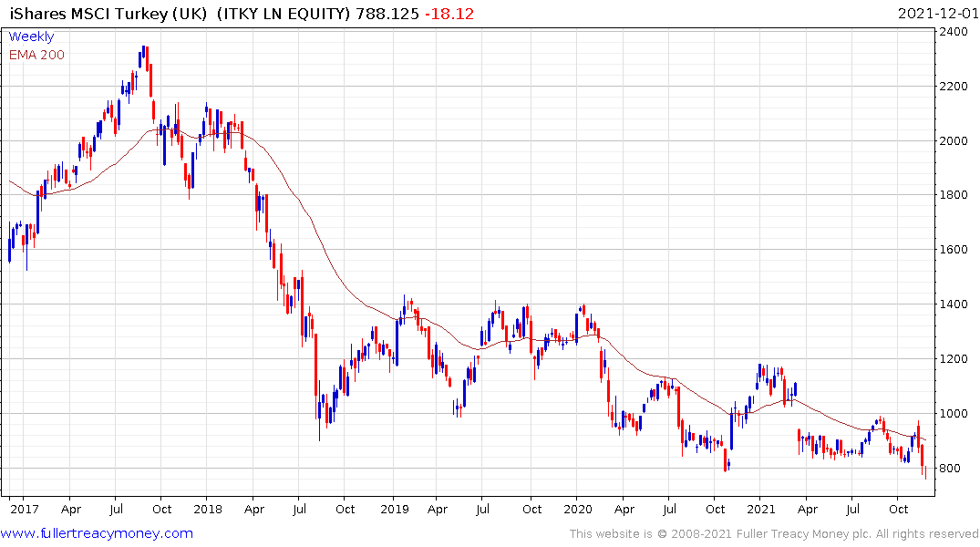This screenshot has width=980, height=547.
Task: Click the 2018 year label on time axis
Action: coord(208,509)
